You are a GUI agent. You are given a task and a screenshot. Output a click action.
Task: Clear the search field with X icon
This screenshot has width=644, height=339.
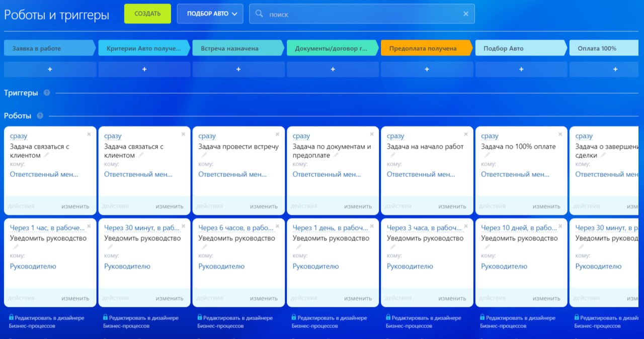pyautogui.click(x=466, y=14)
